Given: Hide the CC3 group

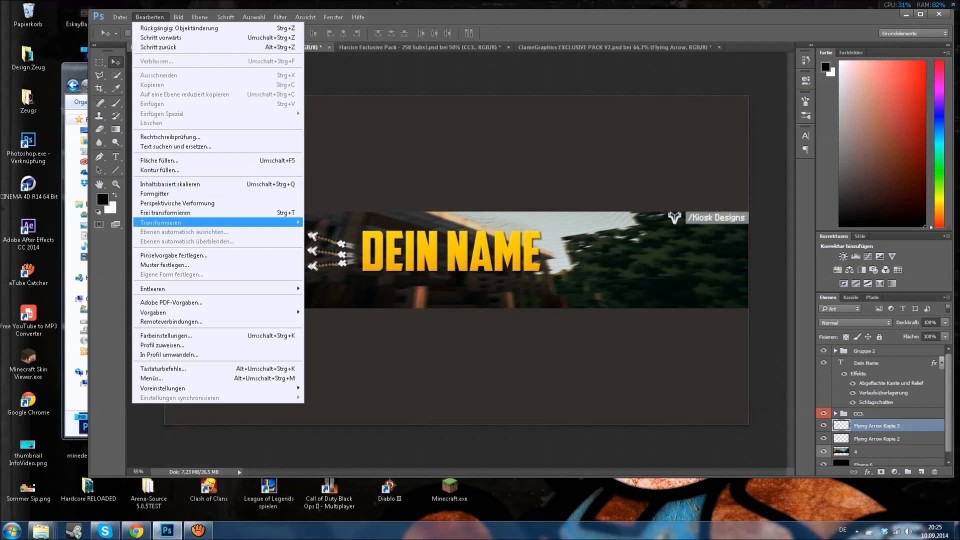Looking at the screenshot, I should (823, 413).
